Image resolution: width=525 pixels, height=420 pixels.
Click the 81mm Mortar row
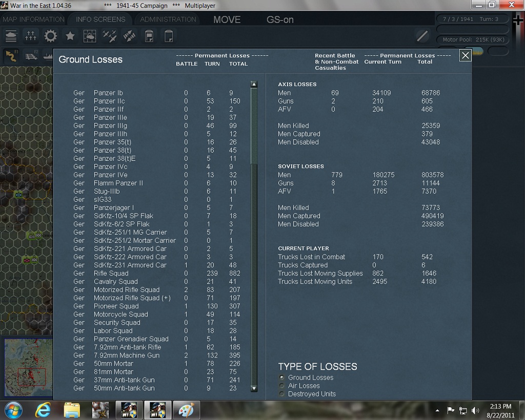(x=157, y=371)
